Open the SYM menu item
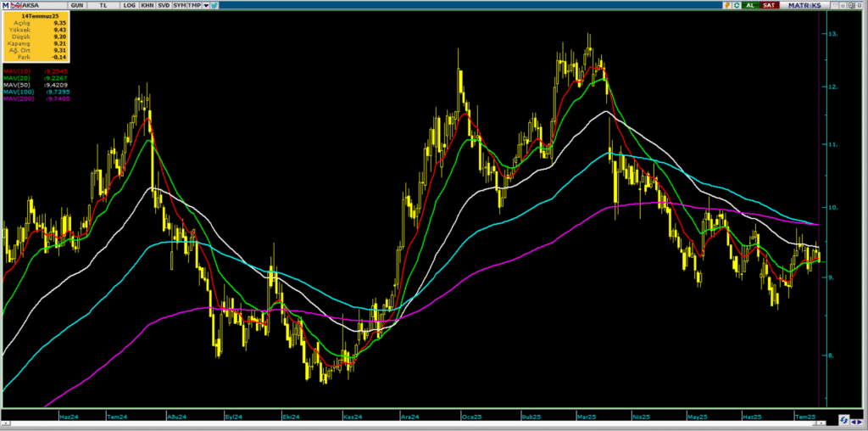 [180, 6]
